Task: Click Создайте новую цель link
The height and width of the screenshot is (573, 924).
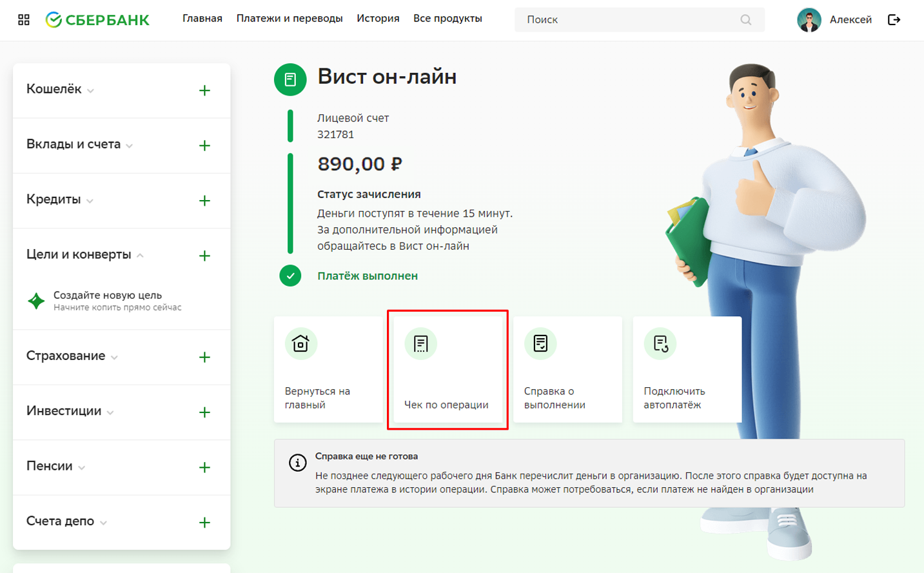Action: (x=108, y=295)
